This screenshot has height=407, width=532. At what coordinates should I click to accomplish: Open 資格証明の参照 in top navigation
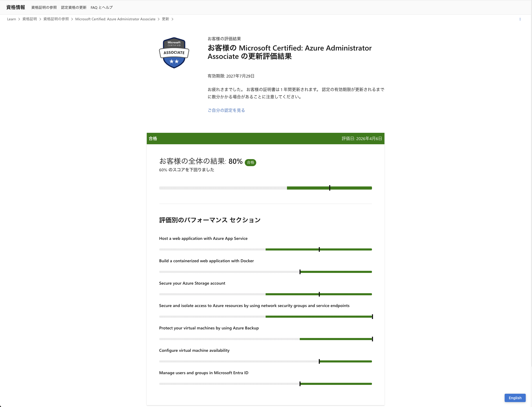coord(44,8)
